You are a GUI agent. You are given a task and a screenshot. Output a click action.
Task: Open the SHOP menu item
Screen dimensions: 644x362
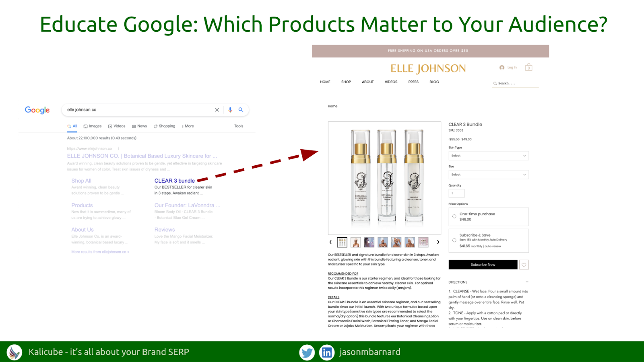[346, 82]
